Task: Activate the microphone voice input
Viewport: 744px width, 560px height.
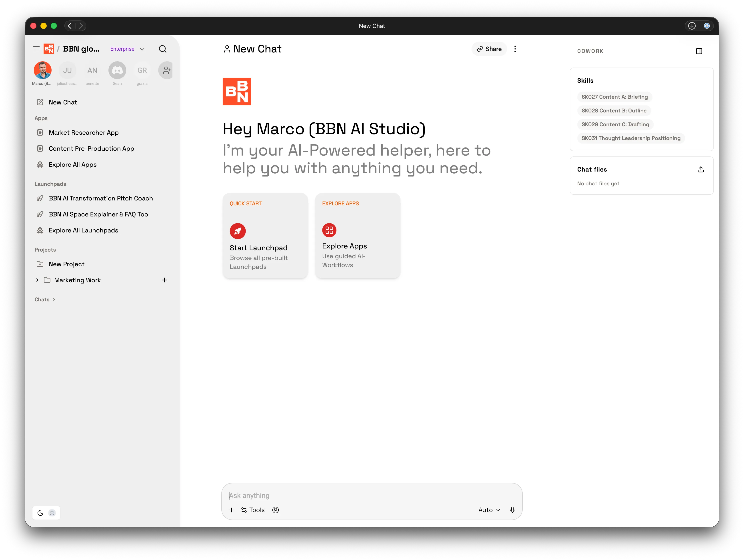Action: [x=512, y=510]
